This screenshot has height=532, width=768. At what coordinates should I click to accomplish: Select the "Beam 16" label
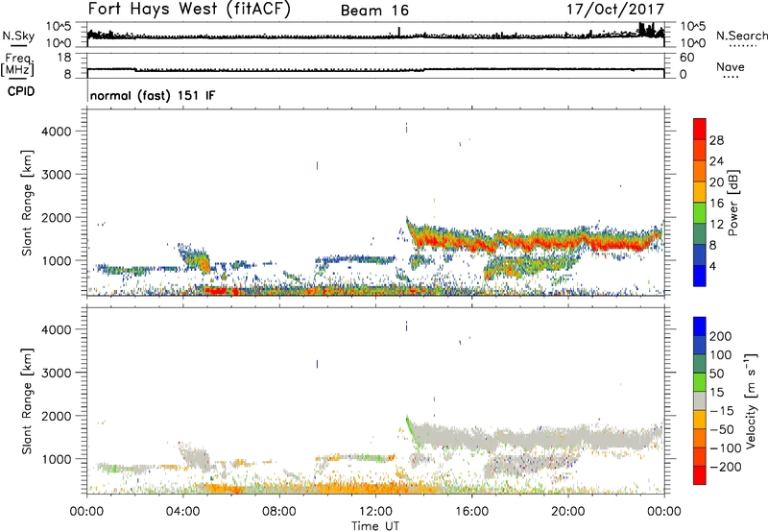[374, 11]
